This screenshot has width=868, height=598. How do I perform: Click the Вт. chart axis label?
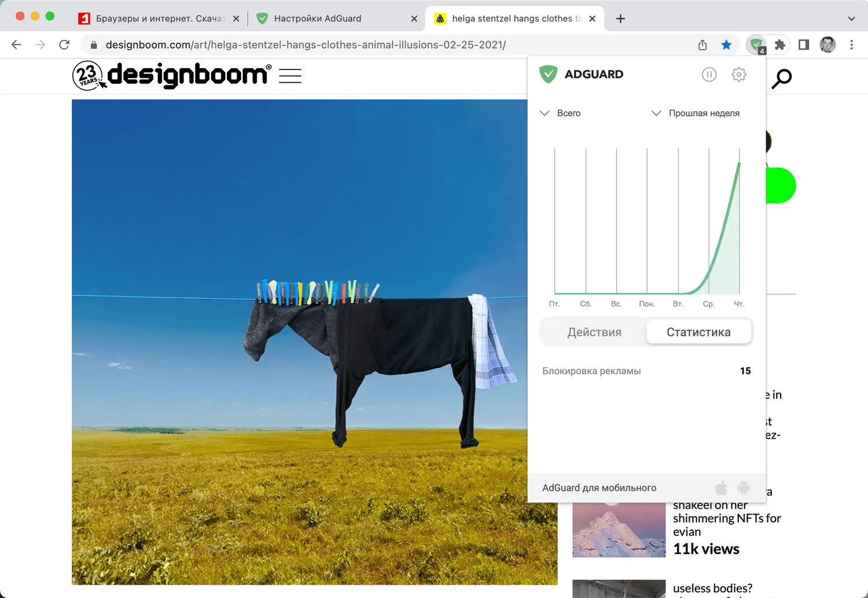678,304
